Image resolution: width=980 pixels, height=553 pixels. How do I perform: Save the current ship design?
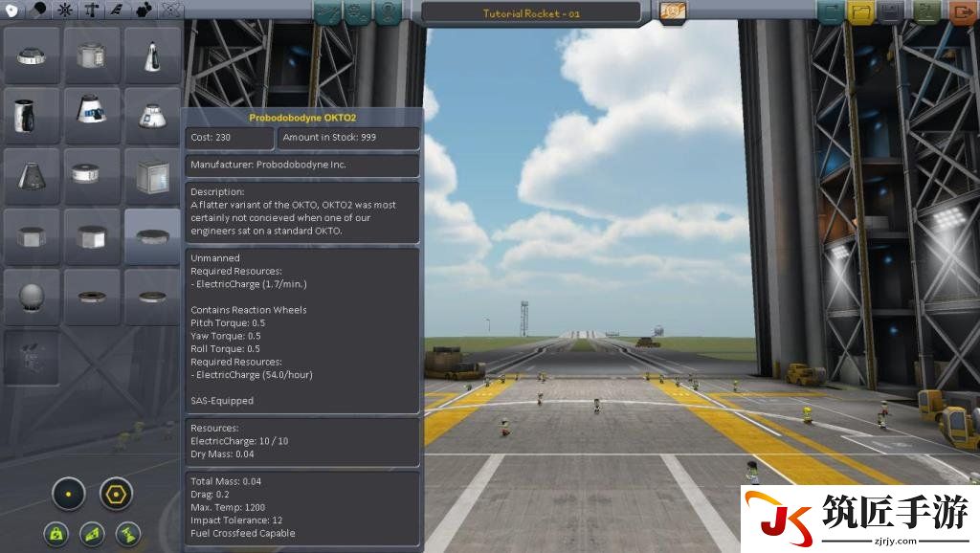[x=891, y=11]
